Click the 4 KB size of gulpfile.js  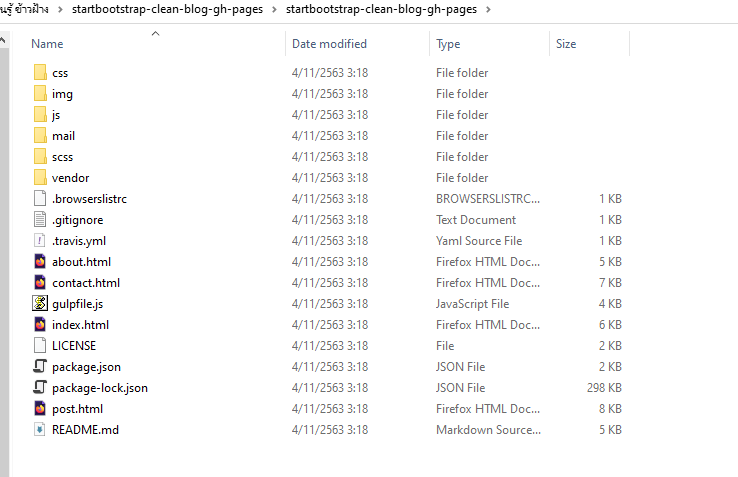[610, 304]
